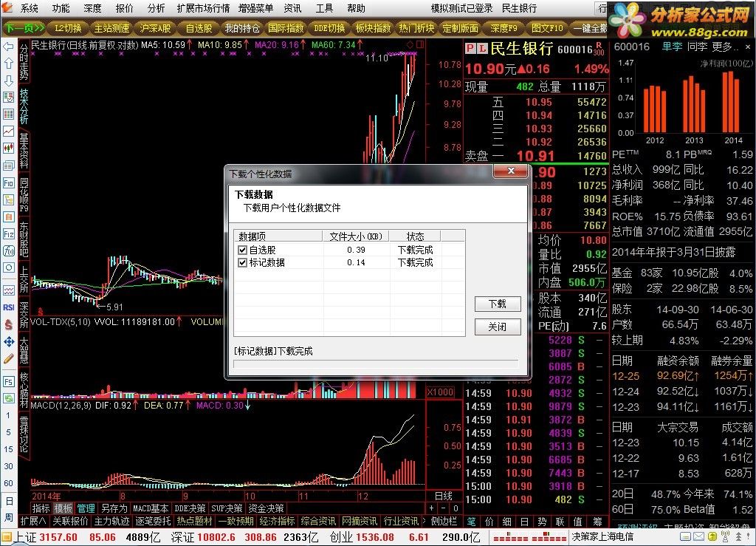
Task: Click the 同季 link in the right panel
Action: click(x=698, y=47)
